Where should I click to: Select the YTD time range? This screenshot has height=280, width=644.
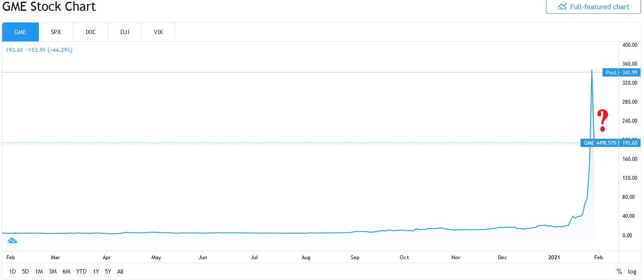pyautogui.click(x=81, y=272)
